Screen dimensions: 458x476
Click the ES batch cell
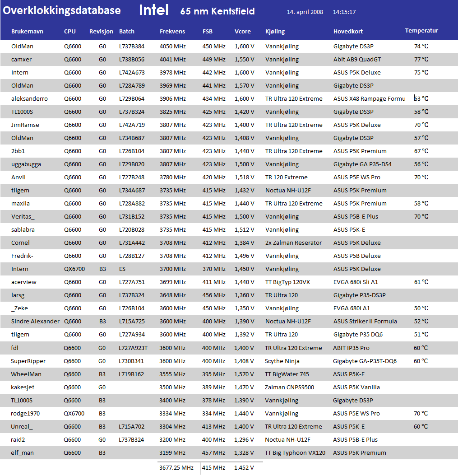(x=122, y=269)
